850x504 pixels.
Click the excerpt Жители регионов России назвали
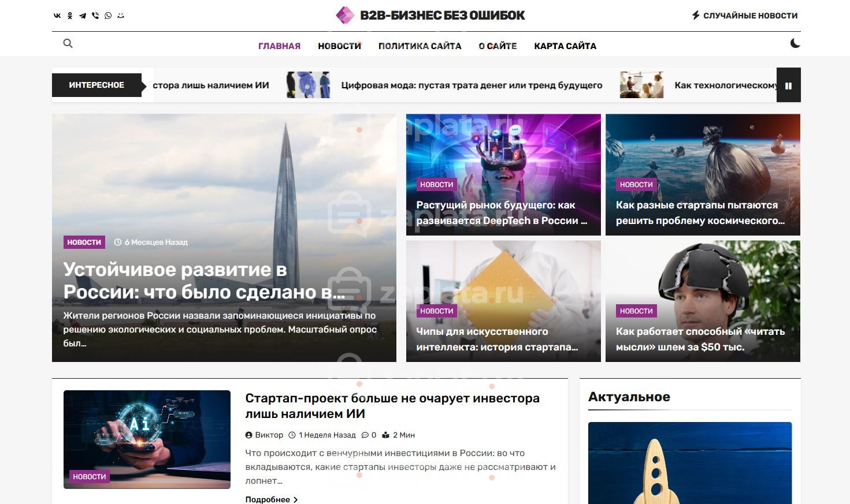220,330
